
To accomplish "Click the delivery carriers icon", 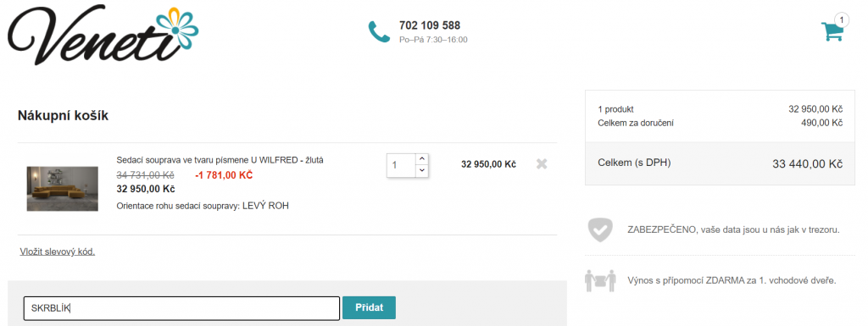I will click(599, 280).
